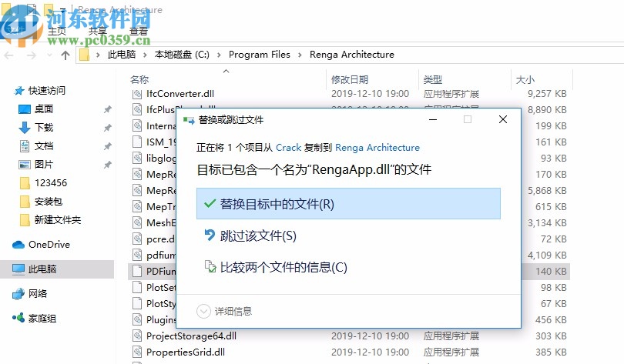
Task: Sort by 修改日期 column header
Action: point(350,80)
